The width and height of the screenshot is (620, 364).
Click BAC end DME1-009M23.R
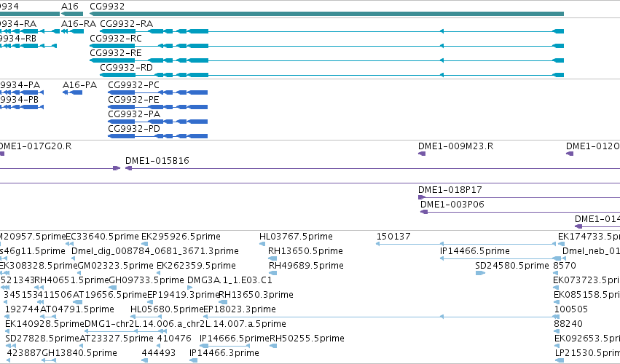pyautogui.click(x=422, y=154)
